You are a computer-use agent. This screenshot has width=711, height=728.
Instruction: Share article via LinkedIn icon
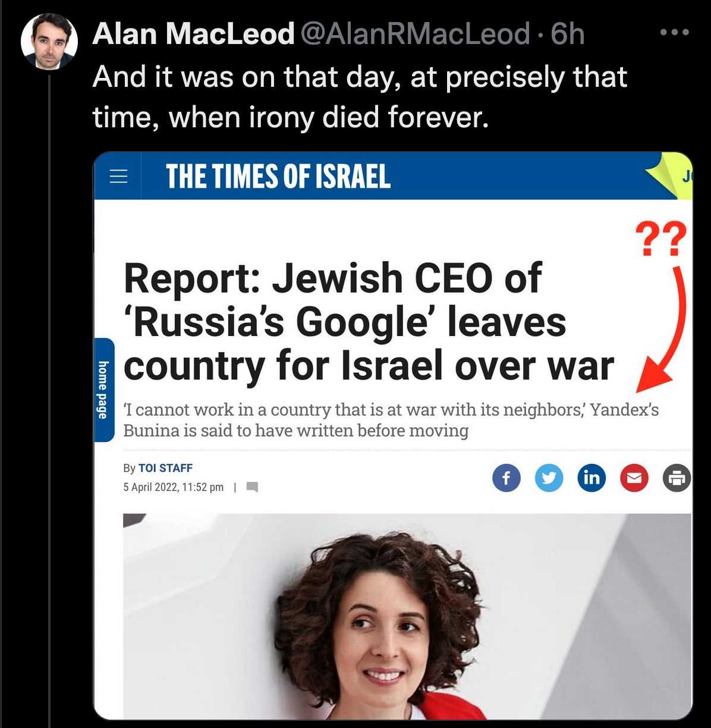592,478
